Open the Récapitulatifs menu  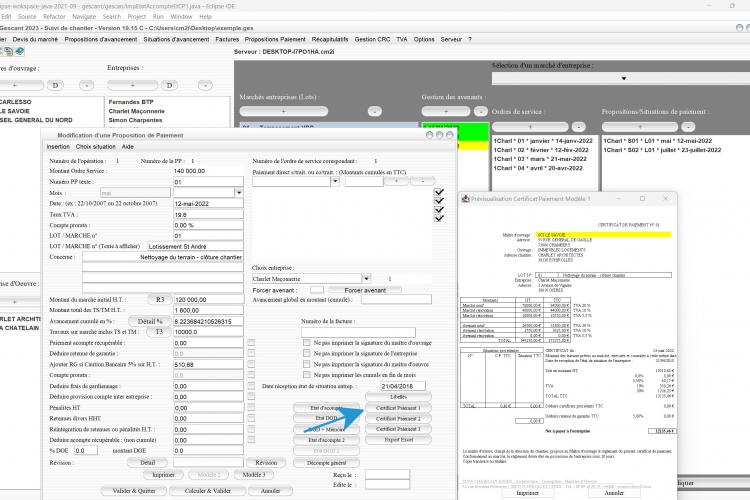(330, 39)
